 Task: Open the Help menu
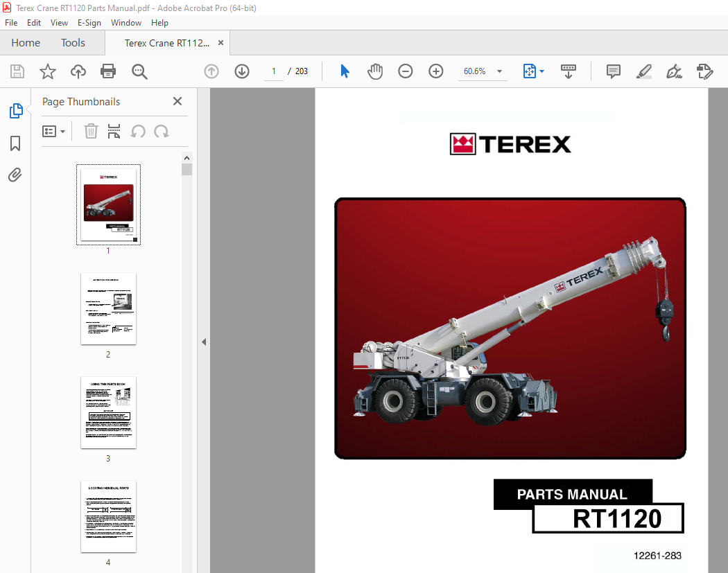(x=159, y=23)
